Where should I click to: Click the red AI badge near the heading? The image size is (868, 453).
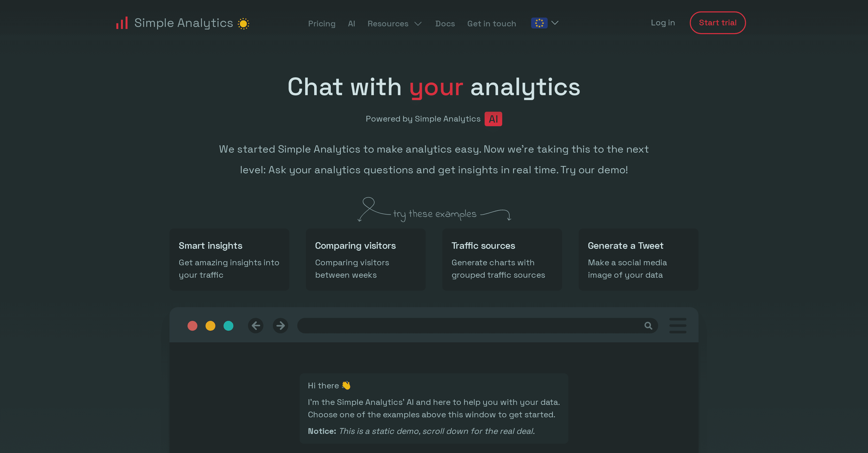(x=493, y=119)
